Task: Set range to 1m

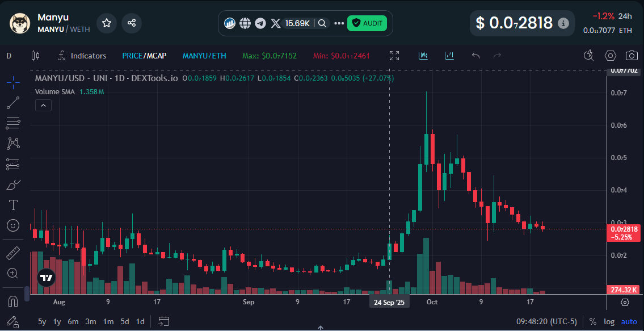Action: coord(108,321)
